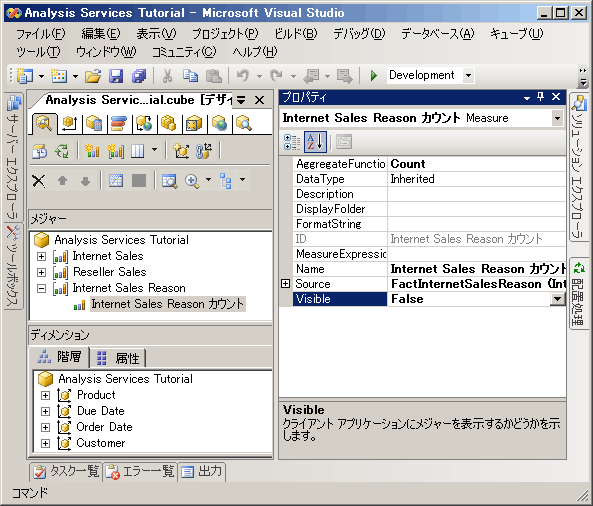The image size is (593, 506).
Task: Expand the Product dimension node
Action: [45, 395]
